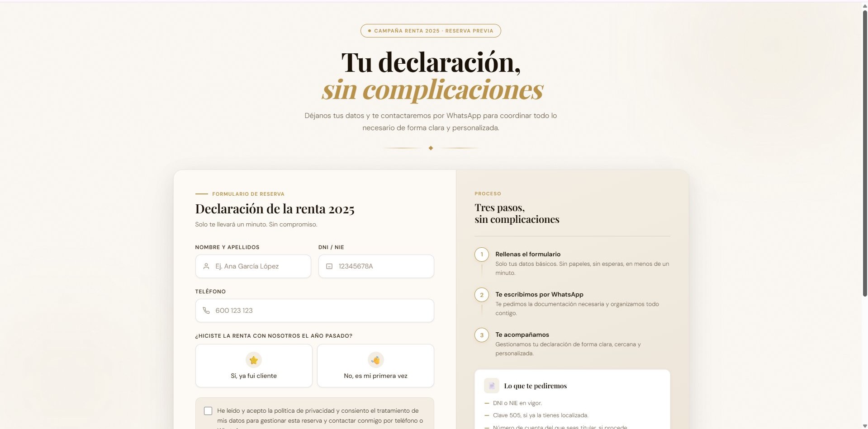The image size is (868, 429).
Task: Select the 'No, es mi primera vez' option
Action: [375, 366]
